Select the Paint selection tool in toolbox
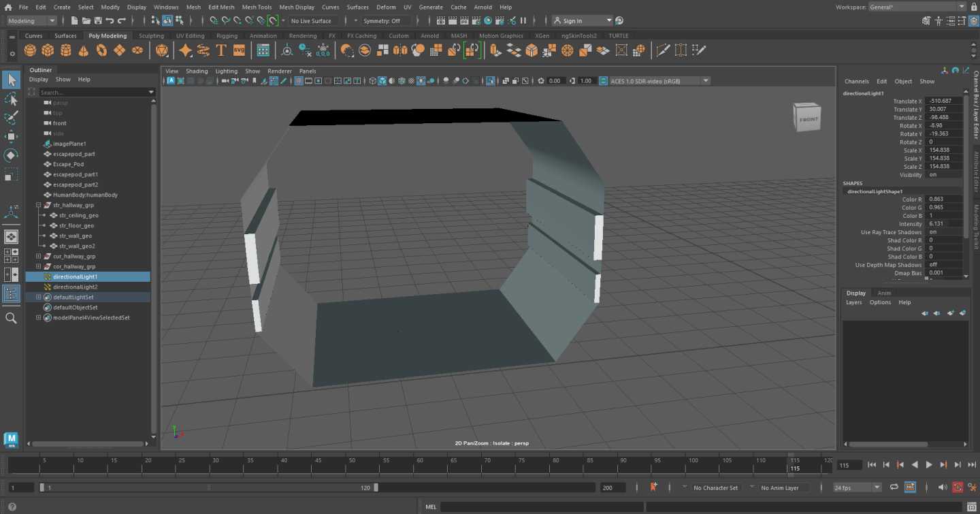This screenshot has width=980, height=514. click(x=11, y=118)
